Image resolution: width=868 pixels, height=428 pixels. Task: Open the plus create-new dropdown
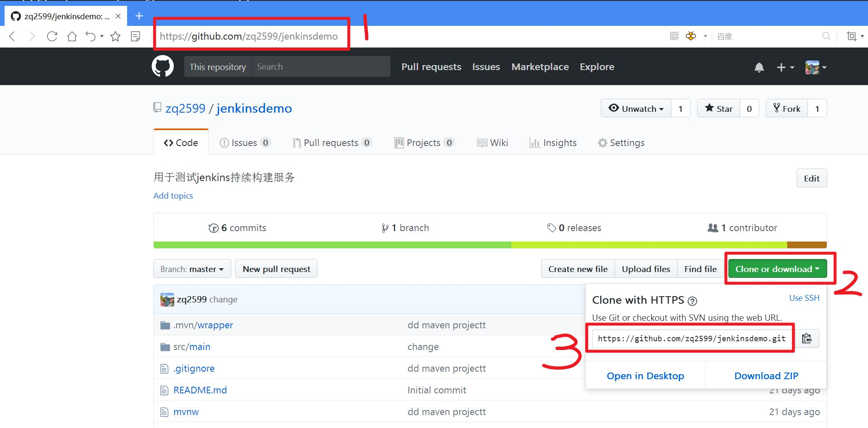[785, 67]
